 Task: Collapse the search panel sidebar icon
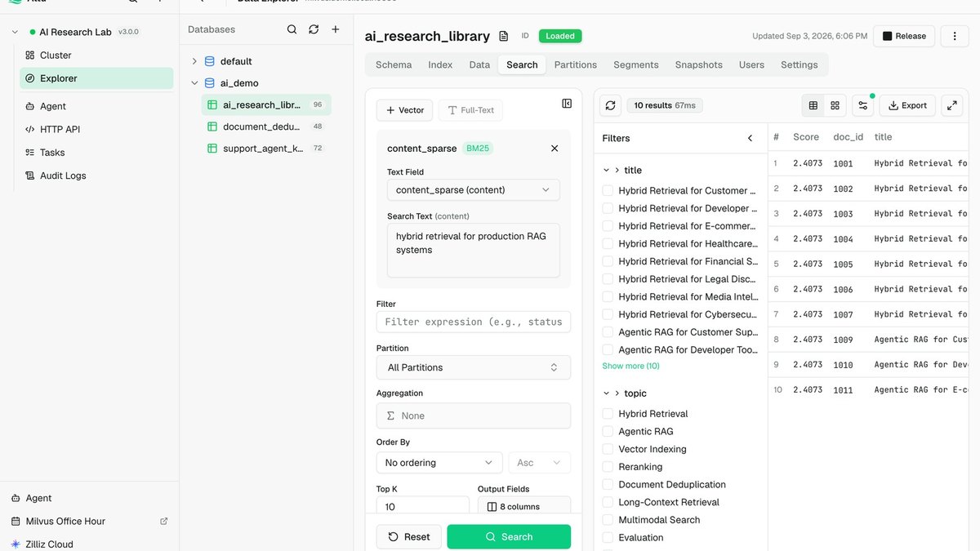tap(567, 104)
